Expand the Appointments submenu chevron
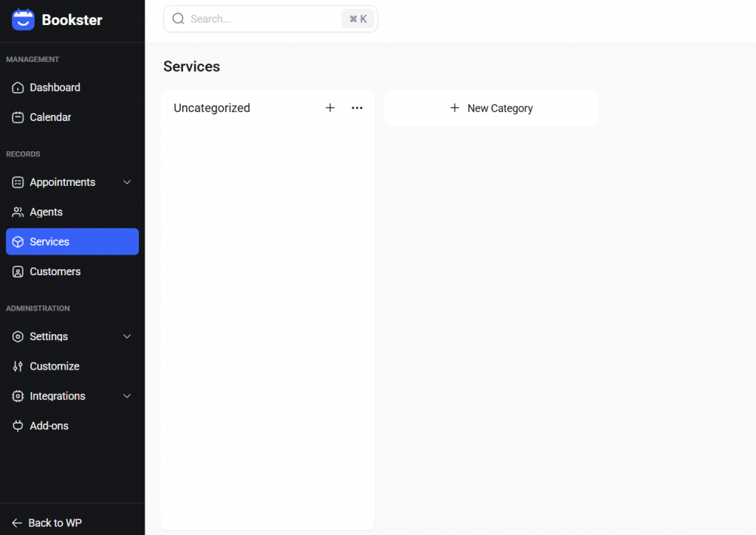This screenshot has height=535, width=756. coord(127,182)
